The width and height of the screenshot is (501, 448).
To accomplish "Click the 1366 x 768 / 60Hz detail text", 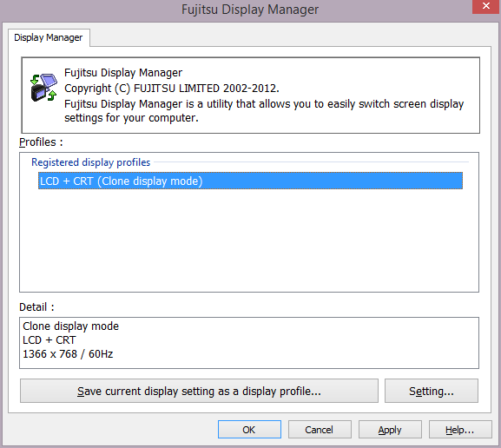I will click(x=68, y=354).
